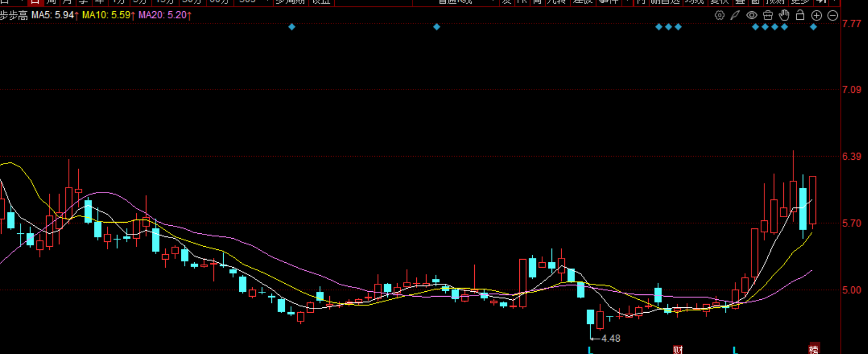Open the toolbox icon
868x354 pixels.
coord(768,16)
